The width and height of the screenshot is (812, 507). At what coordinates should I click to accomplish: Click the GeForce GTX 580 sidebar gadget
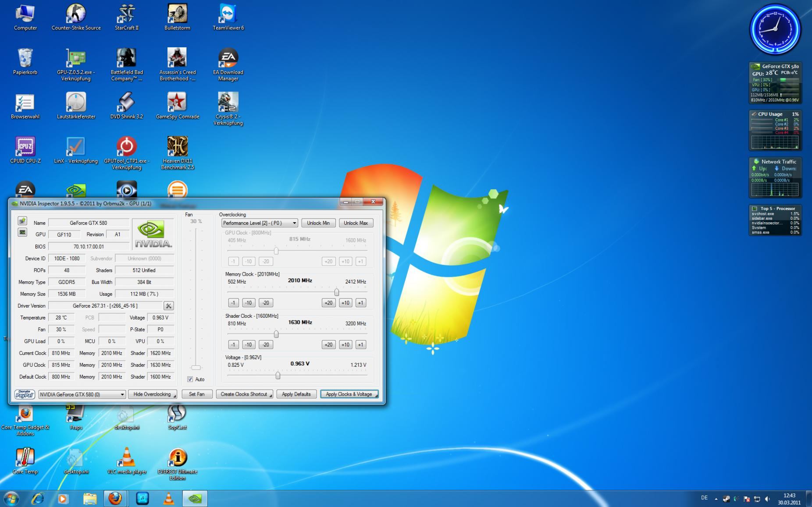pyautogui.click(x=775, y=83)
